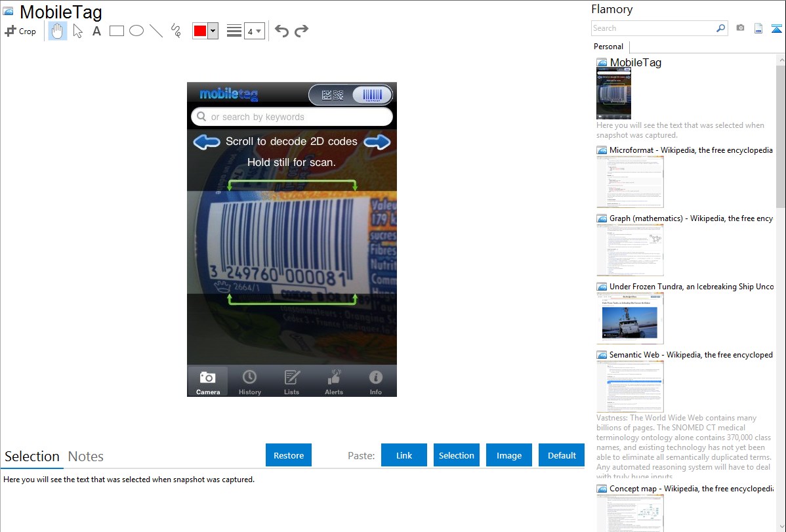Screen dimensions: 786x532
Task: Click the icon beside sidebar MobileTag title
Action: 602,63
